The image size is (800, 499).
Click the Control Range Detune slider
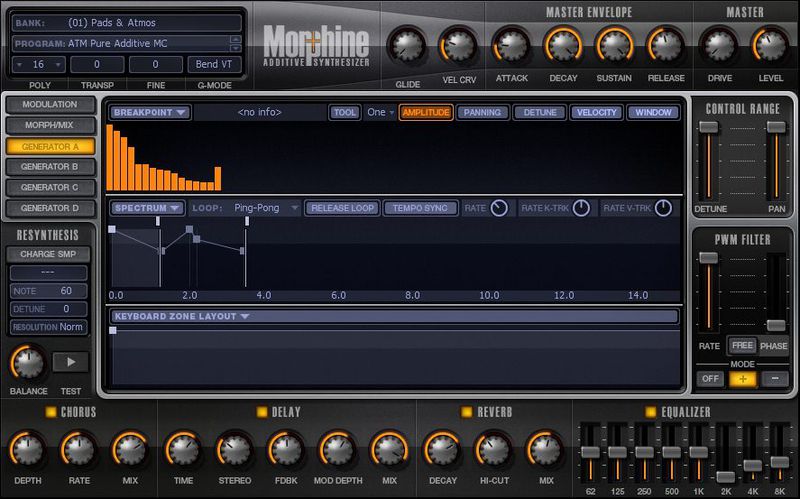point(708,128)
